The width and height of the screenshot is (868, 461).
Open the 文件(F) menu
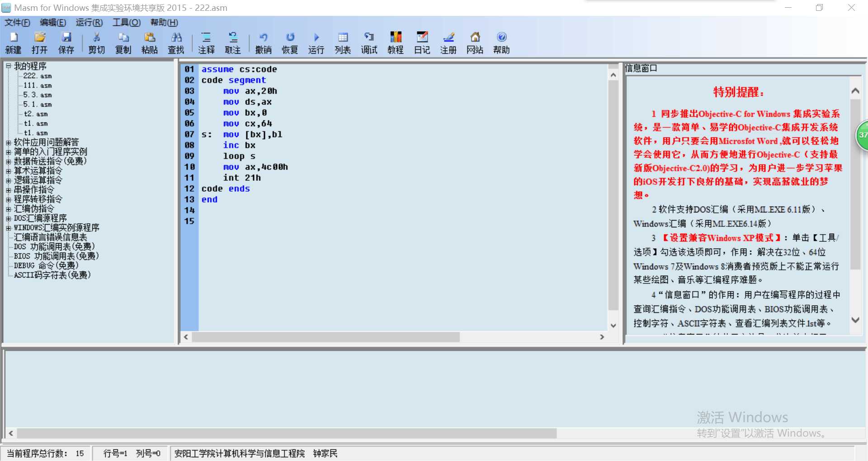[x=17, y=23]
